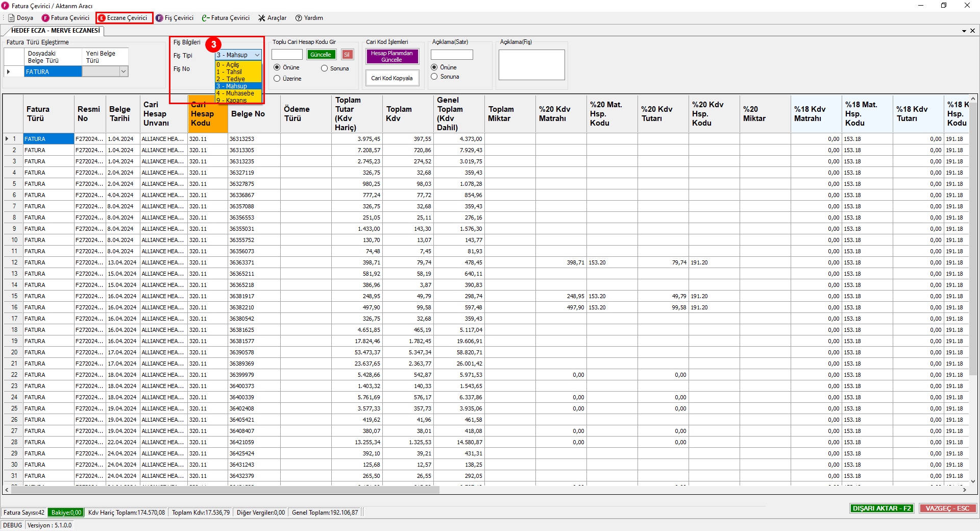The width and height of the screenshot is (980, 531).
Task: Choose 3 - Mahsup from Fiş Tipi list
Action: pos(238,86)
